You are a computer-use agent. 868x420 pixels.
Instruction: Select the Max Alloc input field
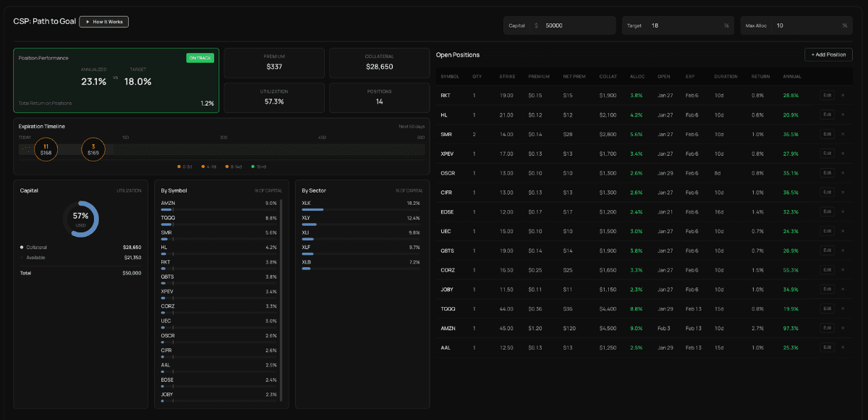pyautogui.click(x=797, y=25)
